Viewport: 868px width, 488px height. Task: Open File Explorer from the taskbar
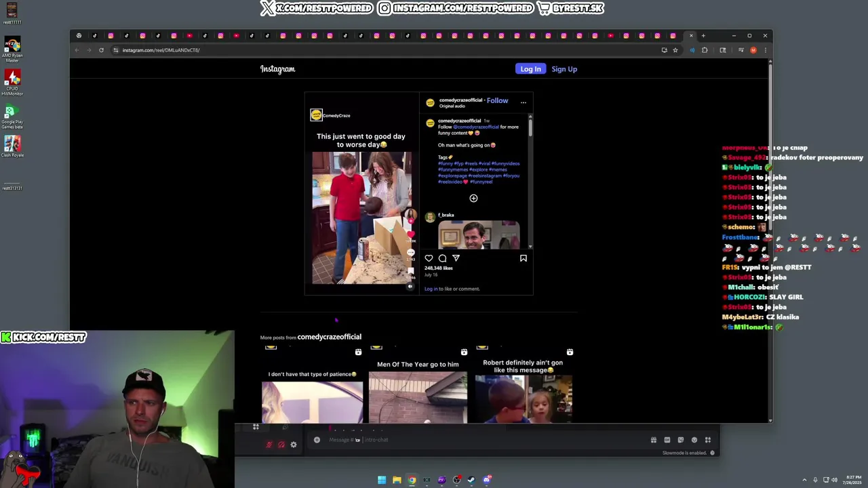(397, 480)
